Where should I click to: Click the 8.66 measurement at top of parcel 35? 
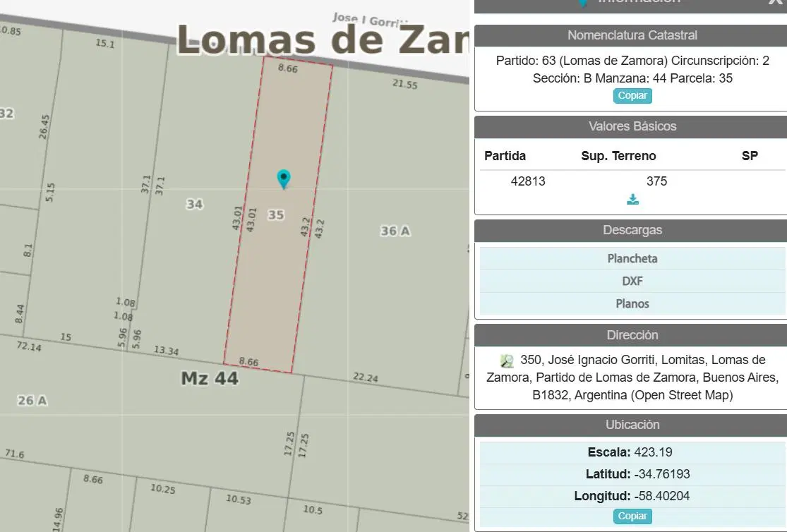(288, 68)
